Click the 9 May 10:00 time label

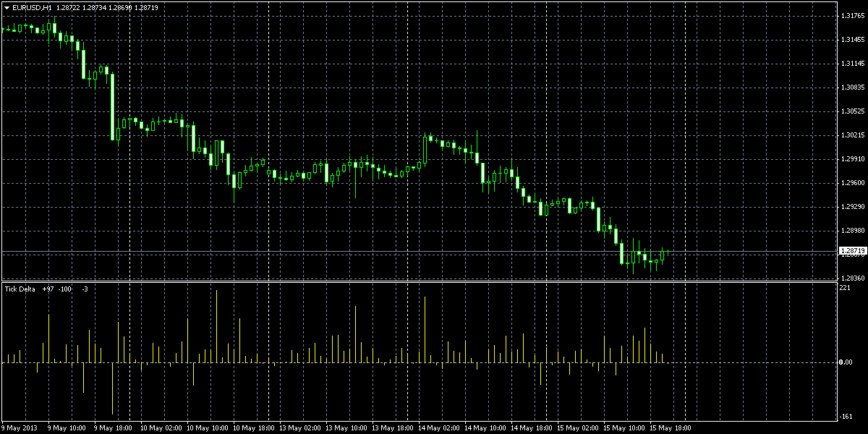pos(67,427)
